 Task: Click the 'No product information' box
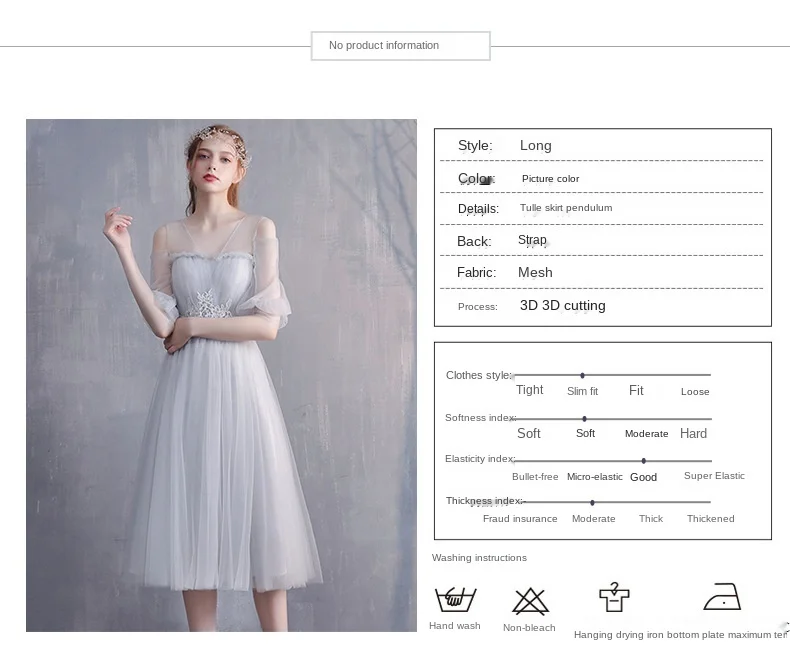400,46
